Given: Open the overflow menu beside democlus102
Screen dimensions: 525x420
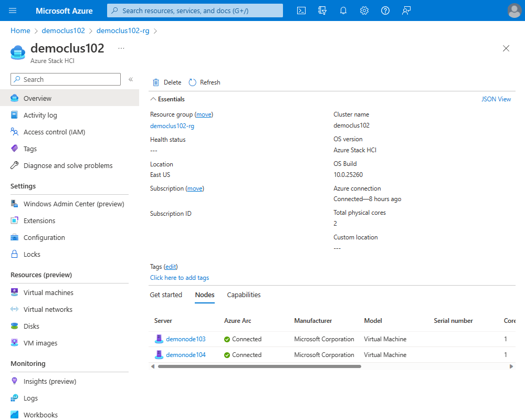Looking at the screenshot, I should tap(121, 48).
